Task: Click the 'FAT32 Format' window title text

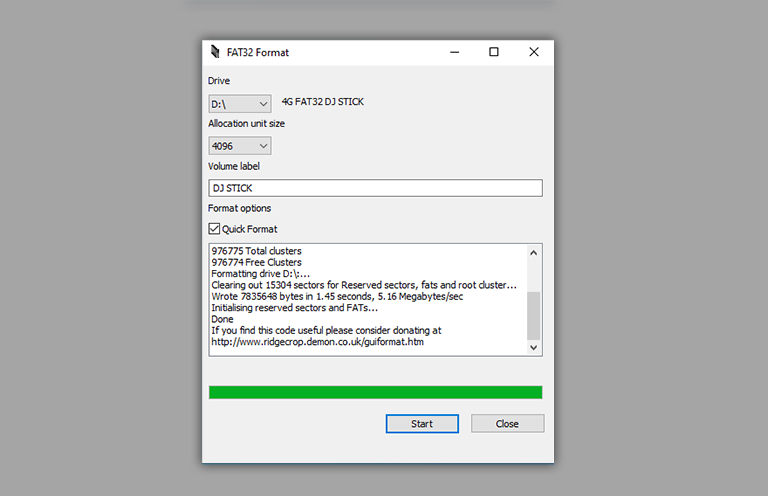Action: [x=258, y=52]
